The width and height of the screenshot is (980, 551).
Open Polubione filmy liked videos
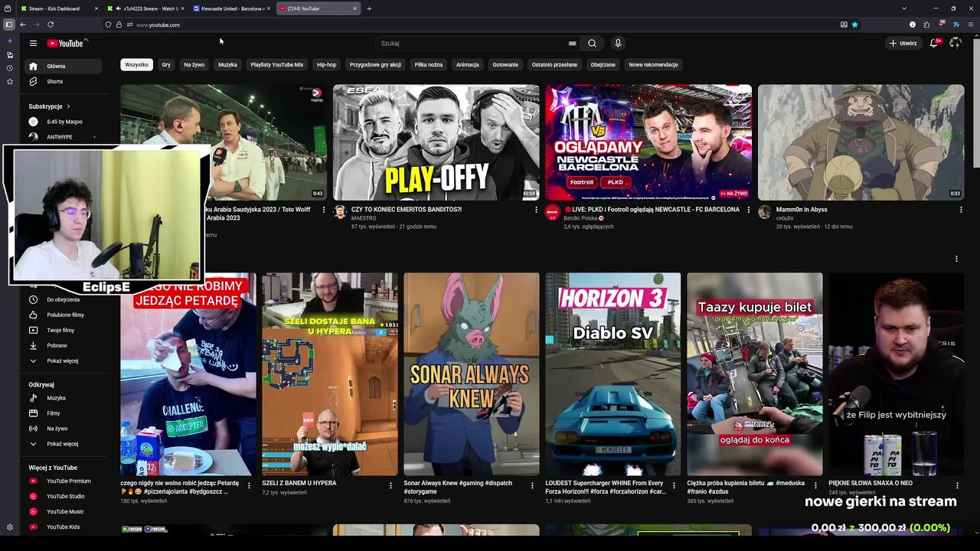point(61,315)
